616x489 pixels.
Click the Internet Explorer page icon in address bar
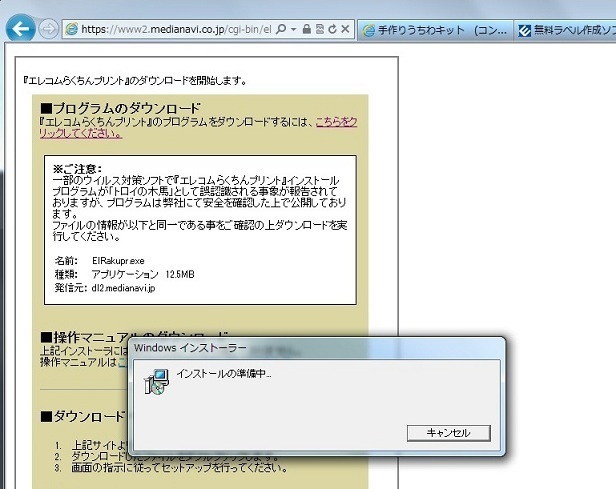[x=72, y=29]
